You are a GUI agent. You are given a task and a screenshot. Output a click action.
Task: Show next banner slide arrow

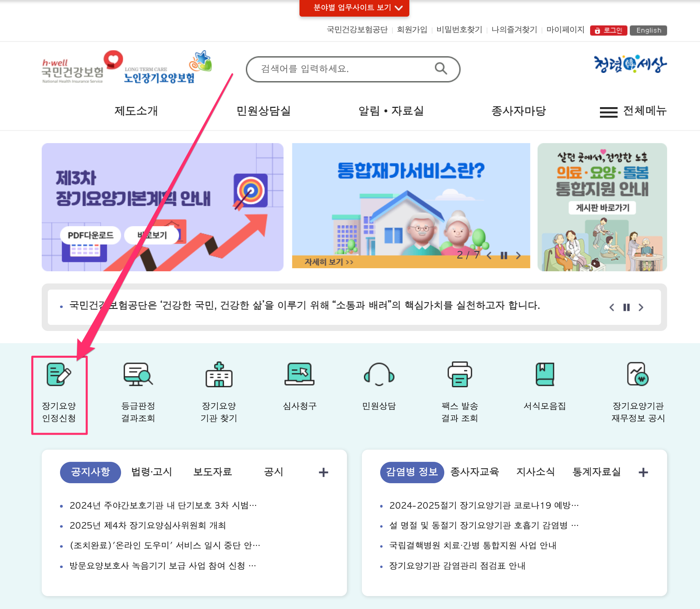tap(518, 256)
